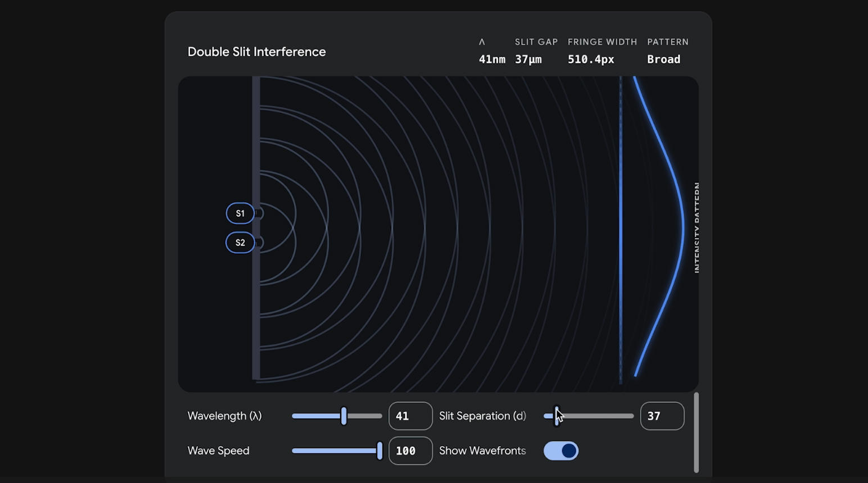Click the Pattern readout labeled Broad

click(663, 59)
